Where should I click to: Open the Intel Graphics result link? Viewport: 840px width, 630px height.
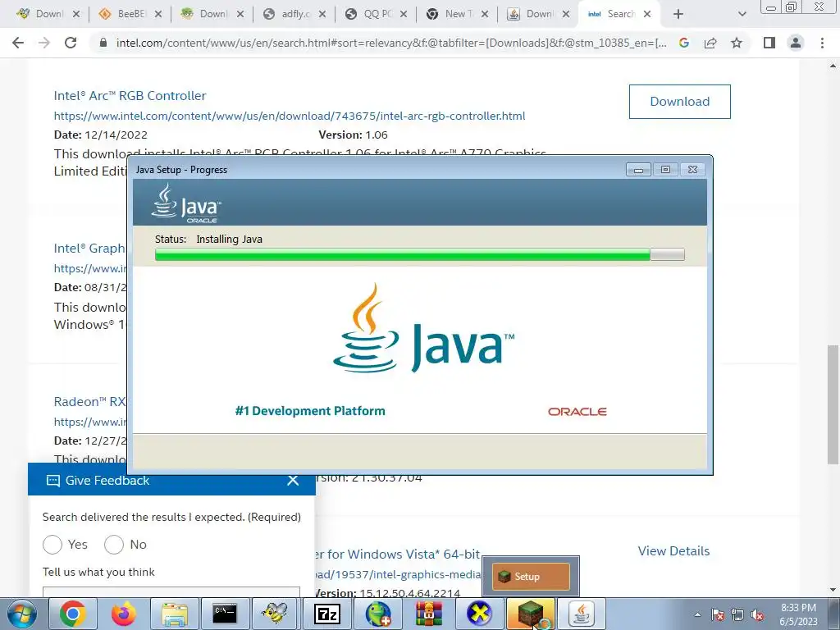89,248
